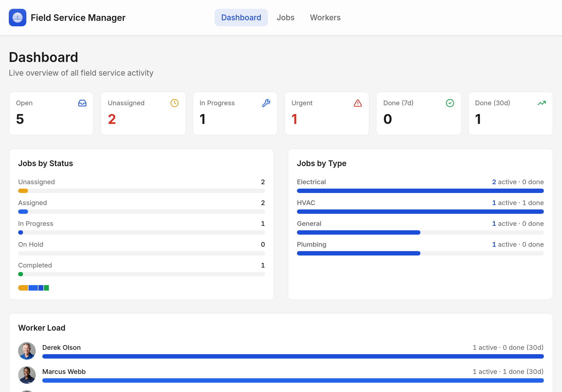Click the In Progress status bar
Viewport: 562px width, 392px height.
142,232
